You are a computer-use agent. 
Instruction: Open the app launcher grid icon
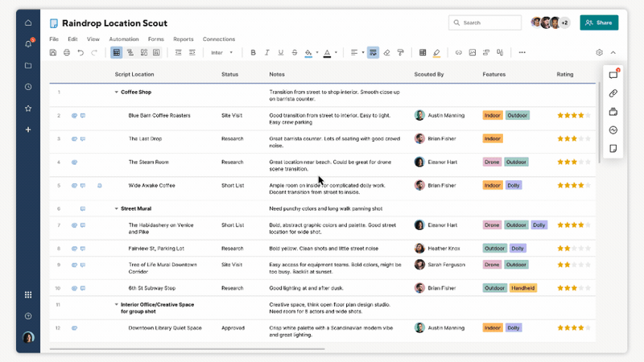tap(28, 294)
